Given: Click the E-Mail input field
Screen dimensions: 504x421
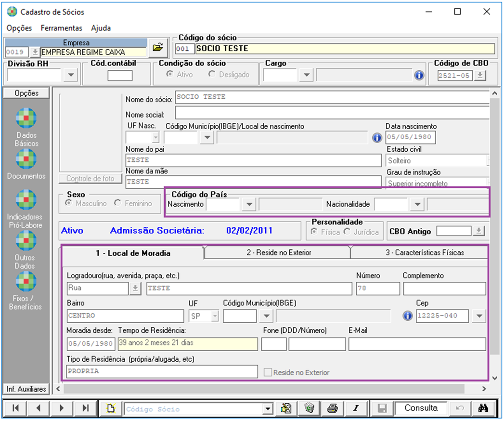Looking at the screenshot, I should click(417, 344).
